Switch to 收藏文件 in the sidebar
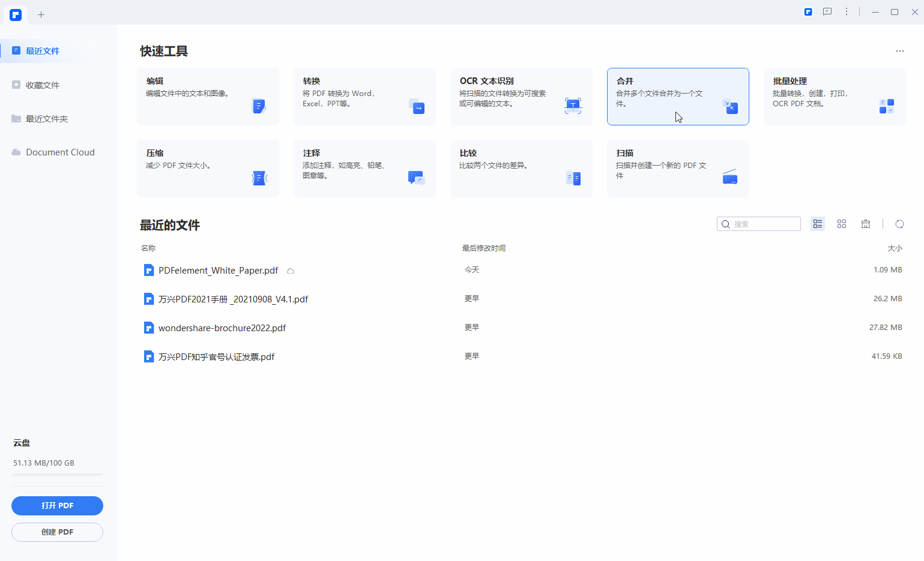 click(x=43, y=85)
